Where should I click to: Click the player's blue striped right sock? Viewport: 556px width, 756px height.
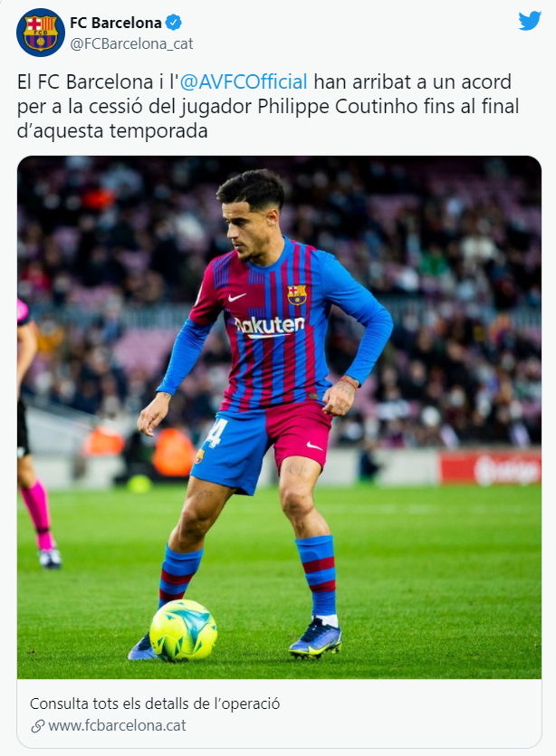178,574
